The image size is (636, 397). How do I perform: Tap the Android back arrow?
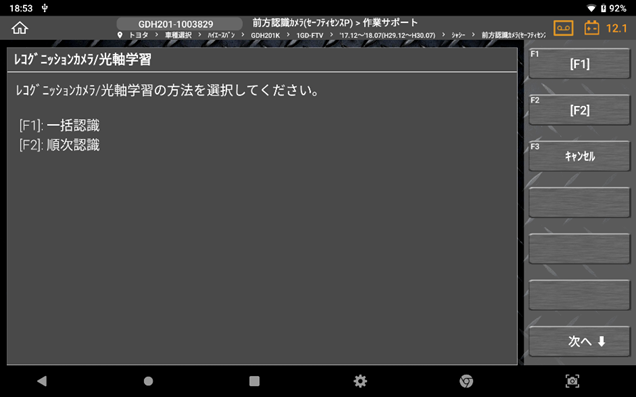tap(42, 381)
